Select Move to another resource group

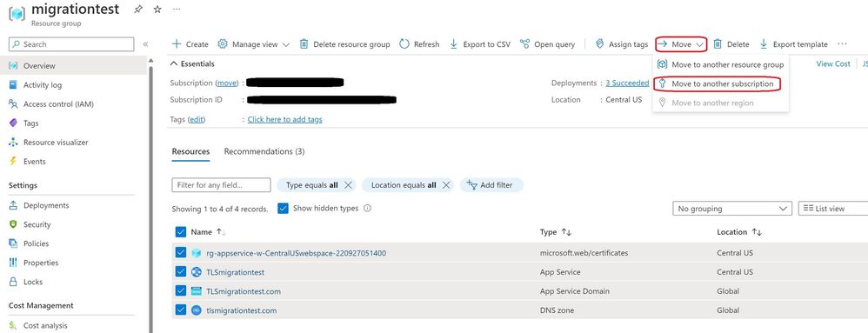tap(721, 64)
